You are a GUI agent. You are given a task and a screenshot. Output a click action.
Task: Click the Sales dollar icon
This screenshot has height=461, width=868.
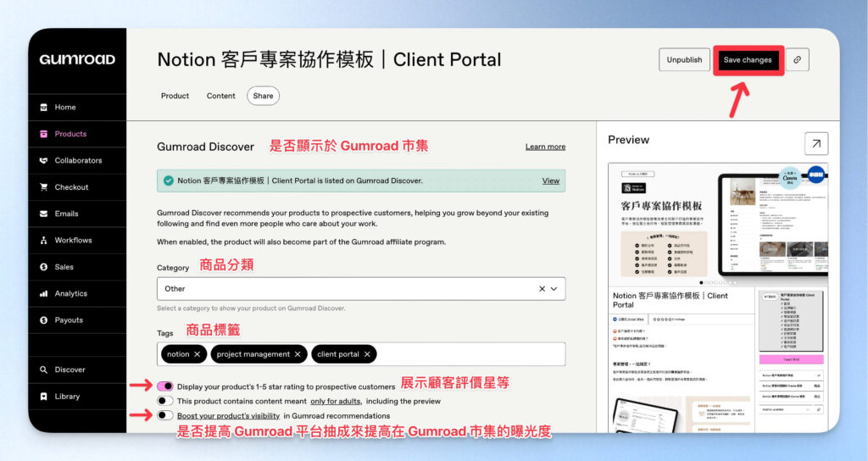44,267
